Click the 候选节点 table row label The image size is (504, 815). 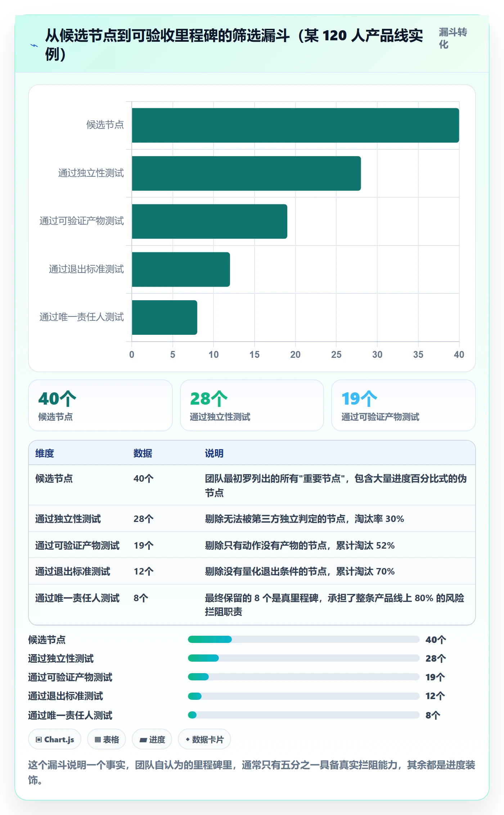(54, 478)
